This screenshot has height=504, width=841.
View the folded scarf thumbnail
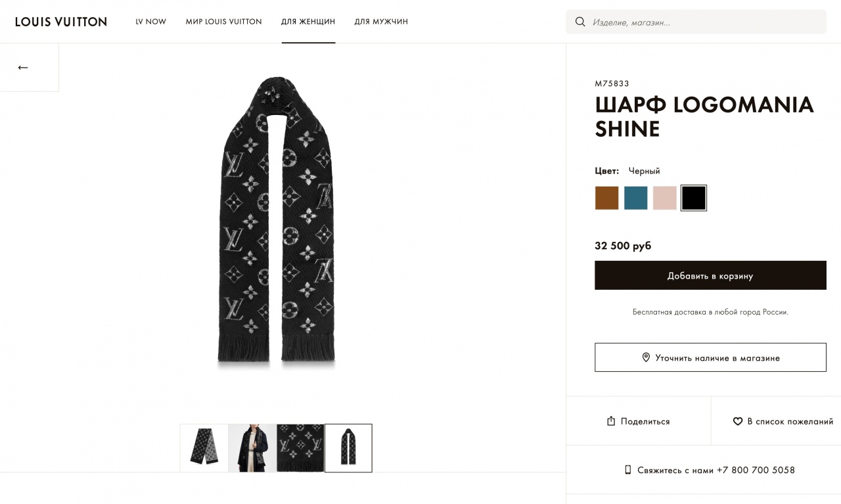click(x=204, y=447)
